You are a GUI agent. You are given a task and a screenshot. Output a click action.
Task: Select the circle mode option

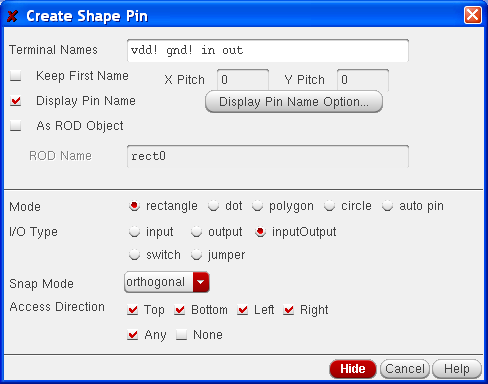329,206
